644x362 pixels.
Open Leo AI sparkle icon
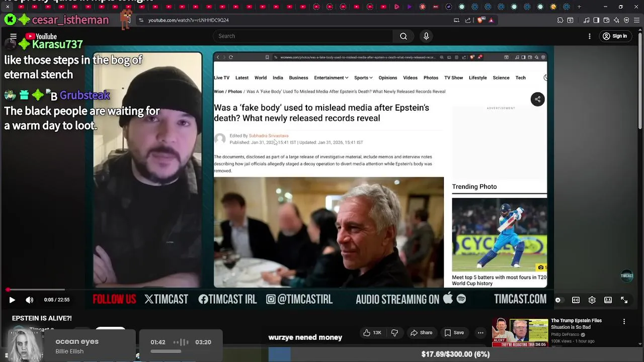click(x=616, y=20)
